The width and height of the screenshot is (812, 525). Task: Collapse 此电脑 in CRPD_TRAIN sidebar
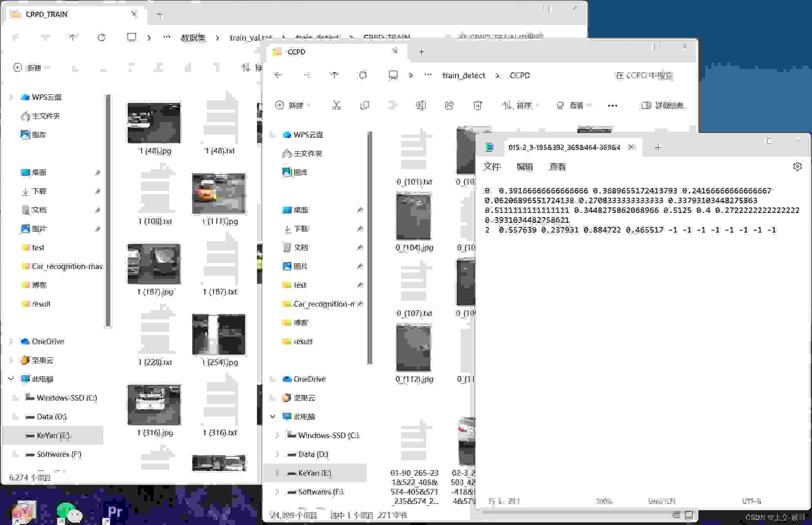point(11,379)
